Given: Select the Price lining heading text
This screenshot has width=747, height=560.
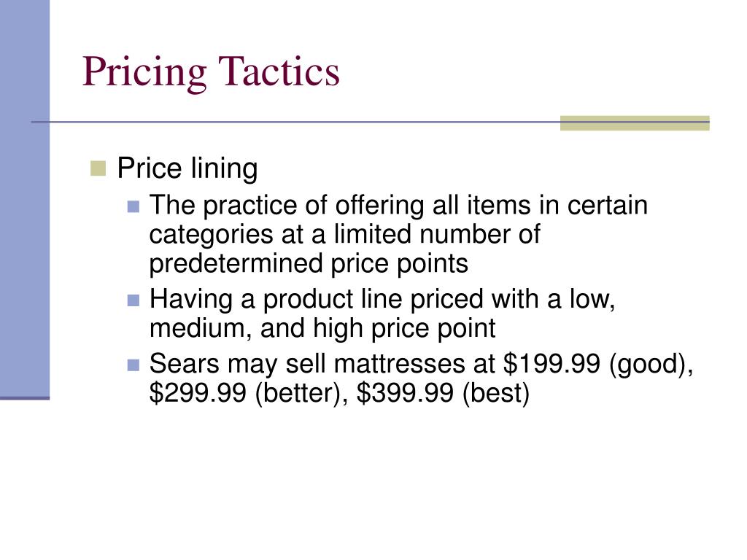Looking at the screenshot, I should tap(187, 168).
